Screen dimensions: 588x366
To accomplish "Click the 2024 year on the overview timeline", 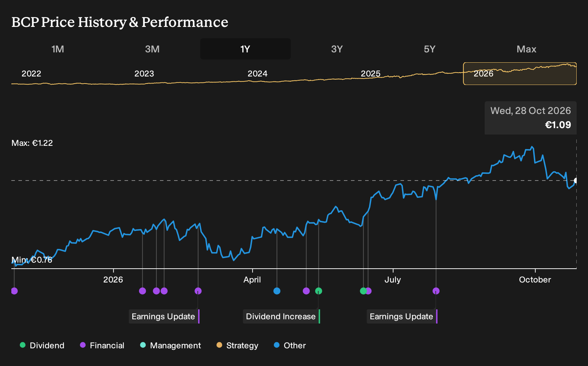I will pos(258,74).
